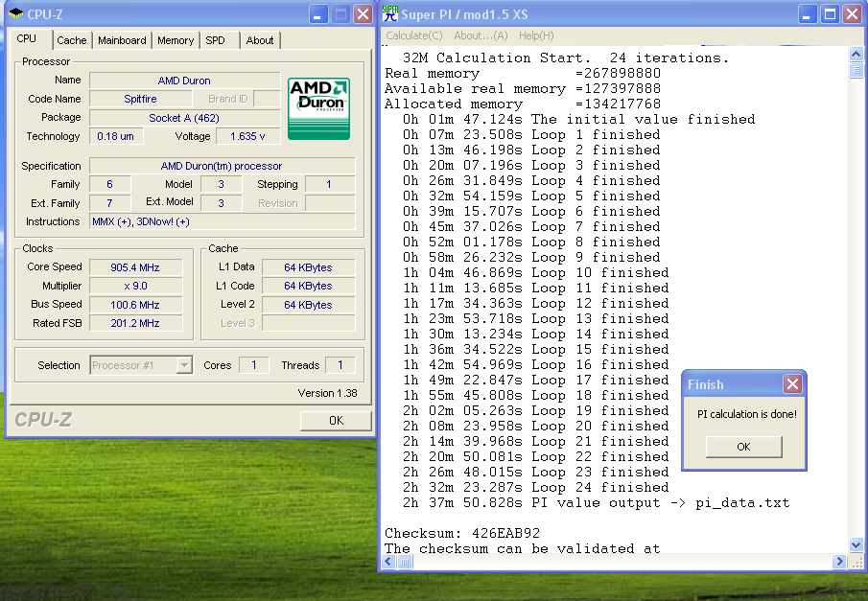Open the About tab in CPU-Z

(x=260, y=40)
